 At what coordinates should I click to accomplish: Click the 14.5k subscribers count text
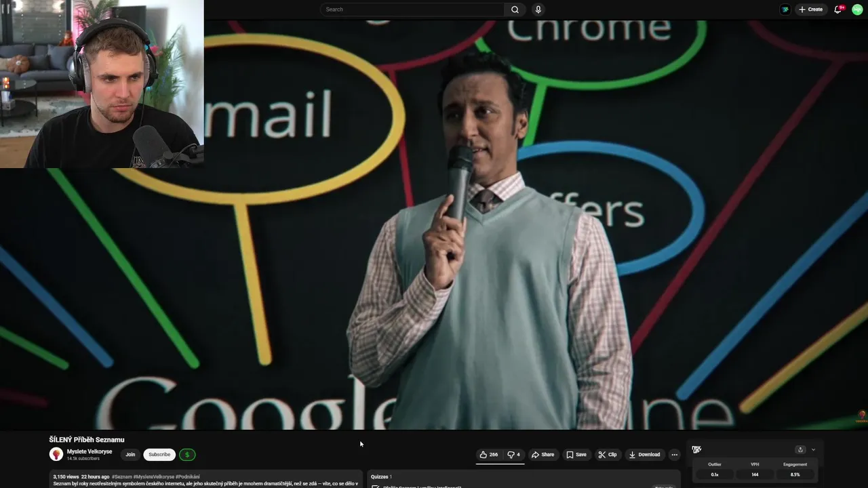pos(83,459)
